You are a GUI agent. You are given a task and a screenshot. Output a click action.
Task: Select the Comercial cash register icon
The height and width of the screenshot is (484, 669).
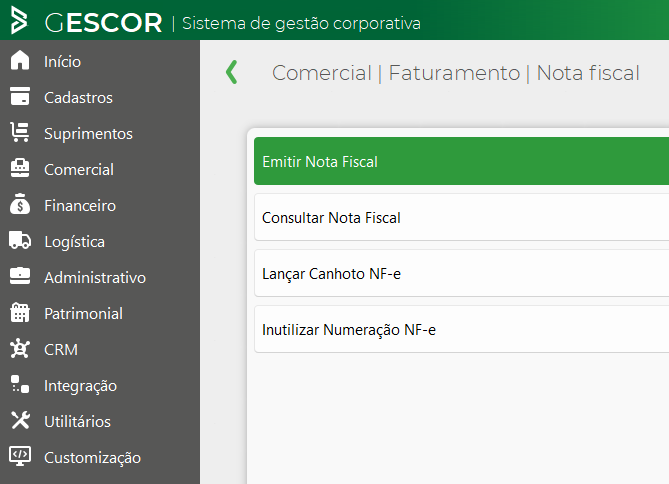19,169
